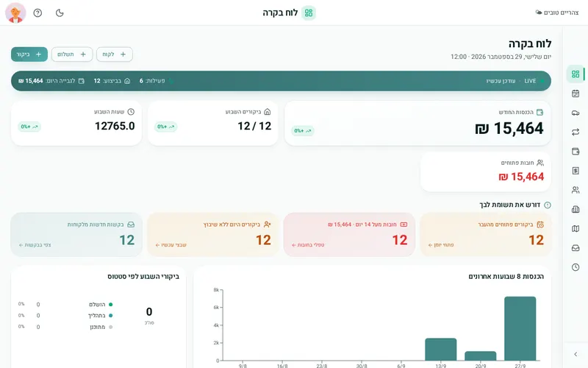Open the clock icon in sidebar
This screenshot has width=588, height=368.
[x=576, y=267]
